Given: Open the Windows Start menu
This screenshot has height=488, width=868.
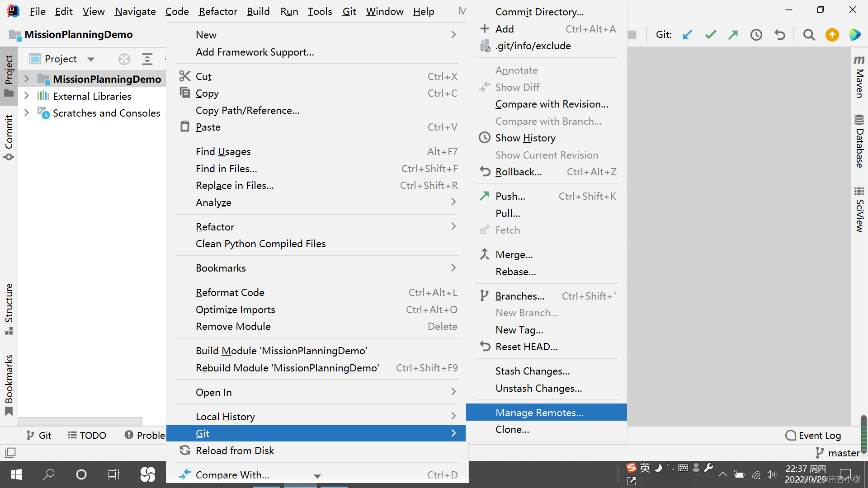Looking at the screenshot, I should point(16,474).
